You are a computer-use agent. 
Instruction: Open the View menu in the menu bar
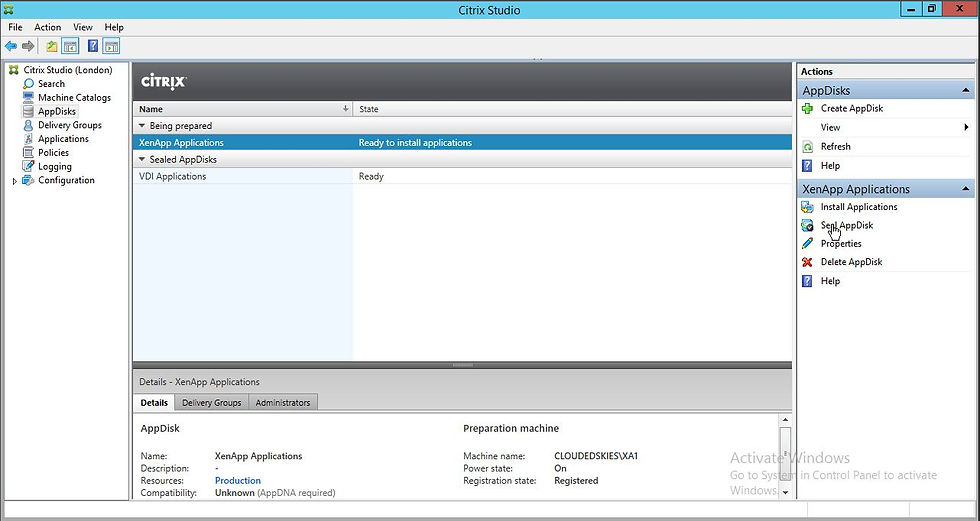point(82,27)
